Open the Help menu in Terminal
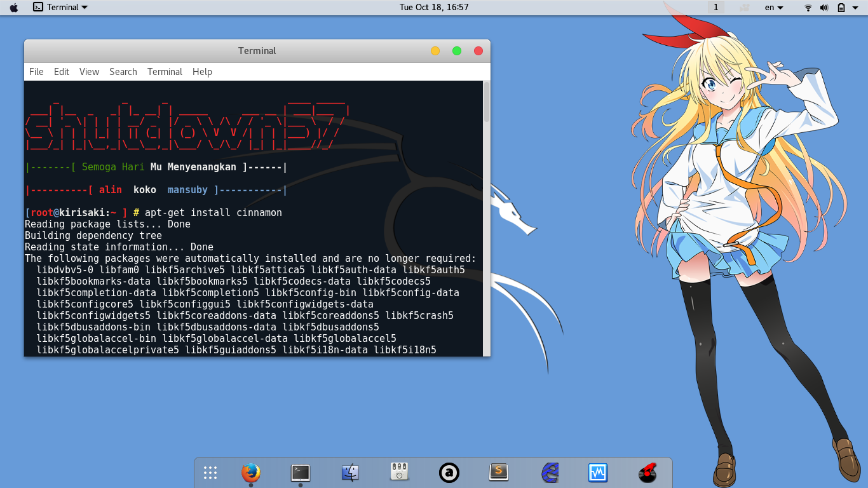The image size is (868, 488). coord(202,72)
